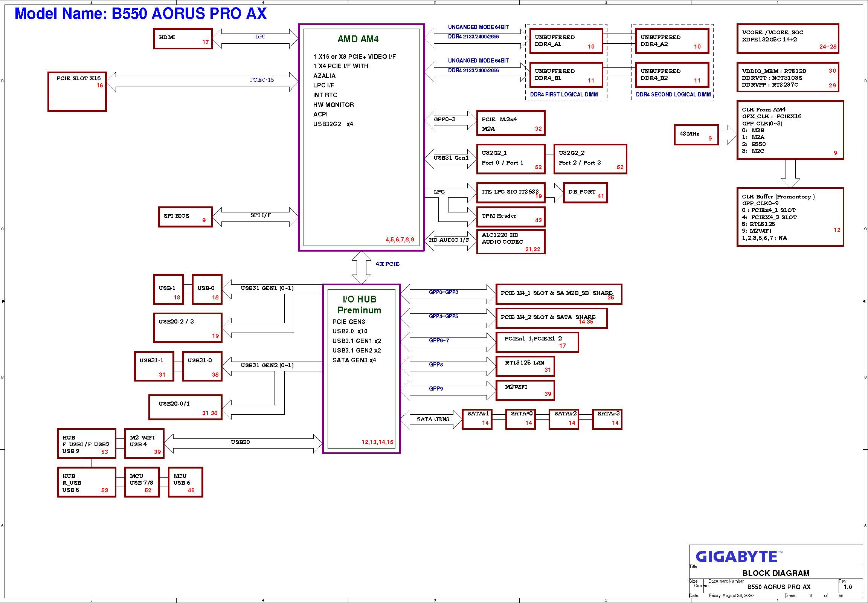Click the PCIE M.2x4 M2A block
Screen dimensions: 868x603
pyautogui.click(x=511, y=123)
